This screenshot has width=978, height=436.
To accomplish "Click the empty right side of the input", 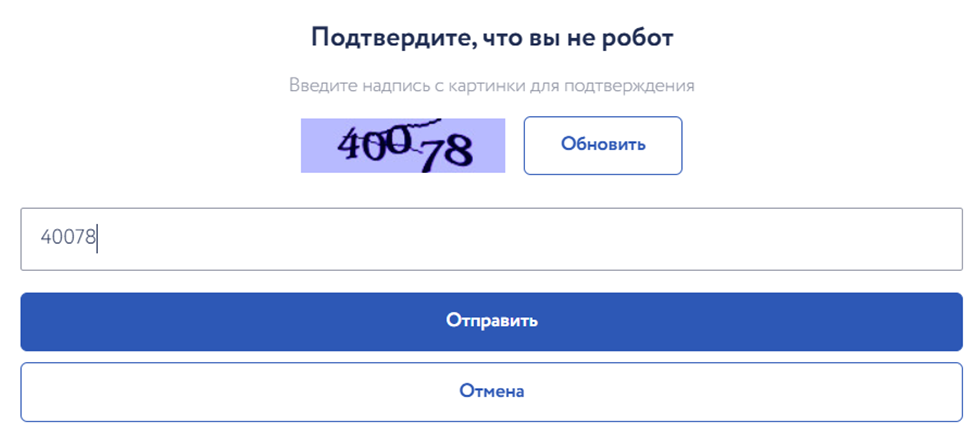I will pyautogui.click(x=800, y=239).
